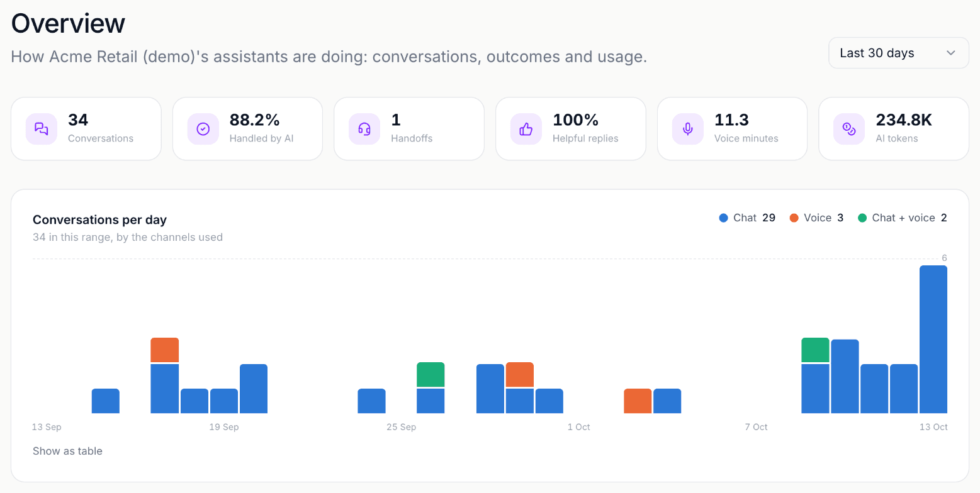This screenshot has height=493, width=980.
Task: Click the blue Chat legend dot
Action: [x=723, y=218]
